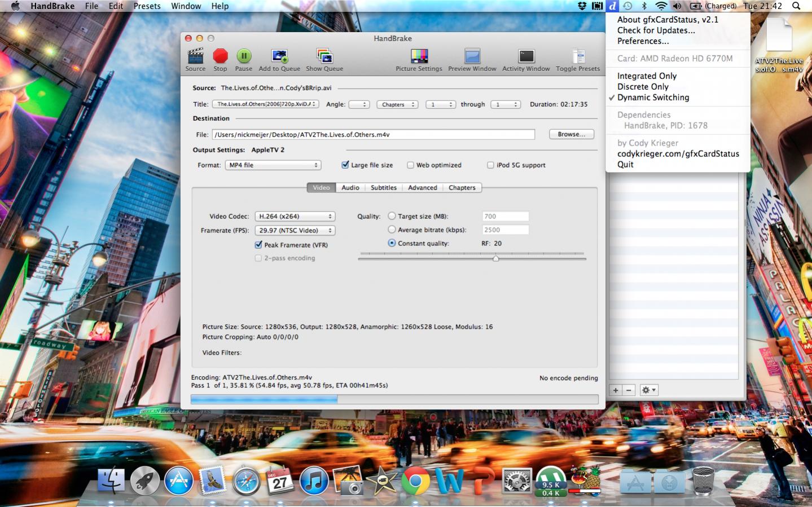Open iTunes from the Dock
Viewport: 812px width, 507px height.
point(314,481)
